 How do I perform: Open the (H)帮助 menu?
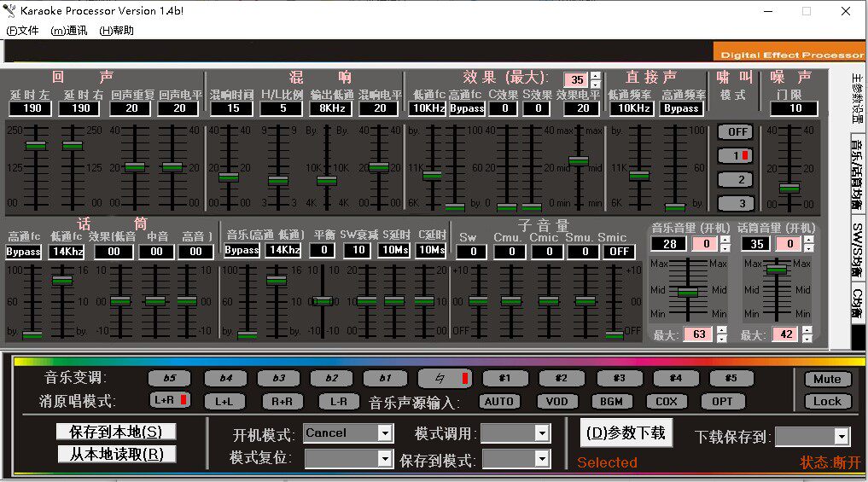tap(116, 31)
